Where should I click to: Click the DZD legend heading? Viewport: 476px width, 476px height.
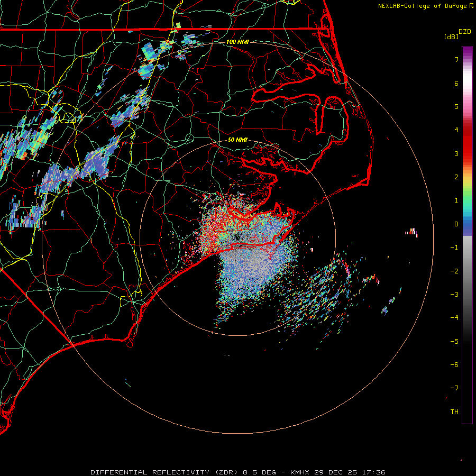465,32
